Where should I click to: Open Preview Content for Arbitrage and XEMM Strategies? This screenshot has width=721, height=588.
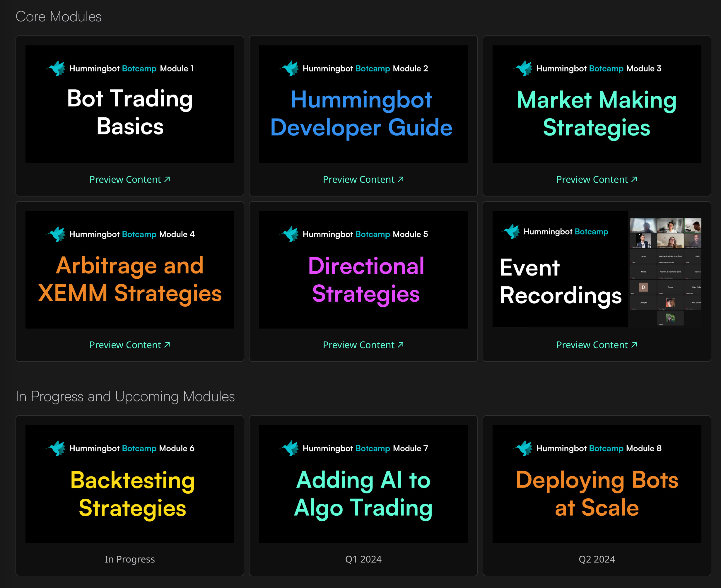pyautogui.click(x=130, y=345)
